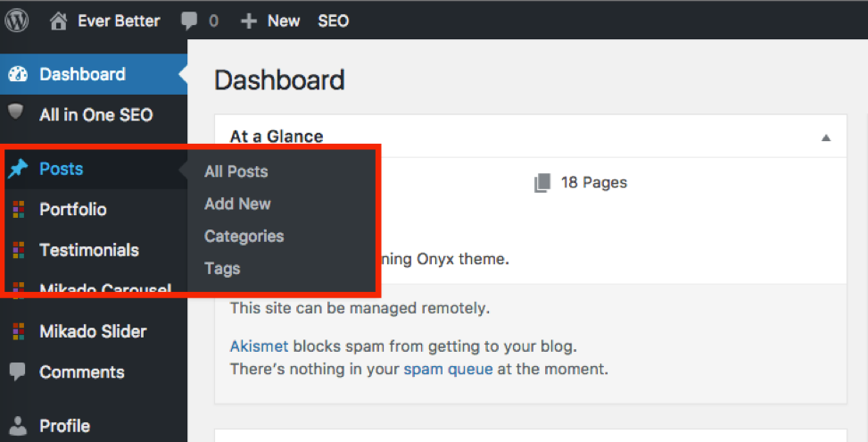Image resolution: width=868 pixels, height=442 pixels.
Task: Select All Posts in Posts submenu
Action: click(x=236, y=171)
